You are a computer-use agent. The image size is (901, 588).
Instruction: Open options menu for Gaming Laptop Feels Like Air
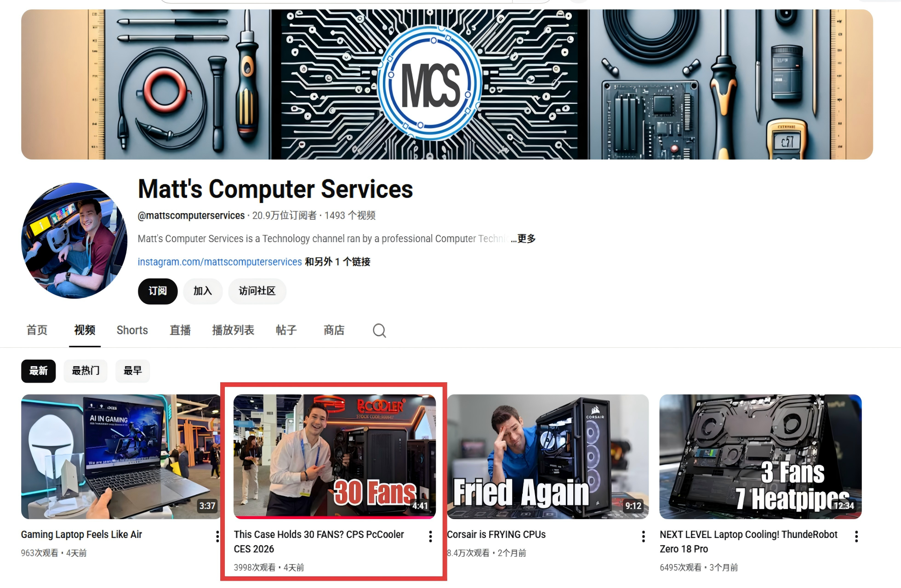[217, 536]
